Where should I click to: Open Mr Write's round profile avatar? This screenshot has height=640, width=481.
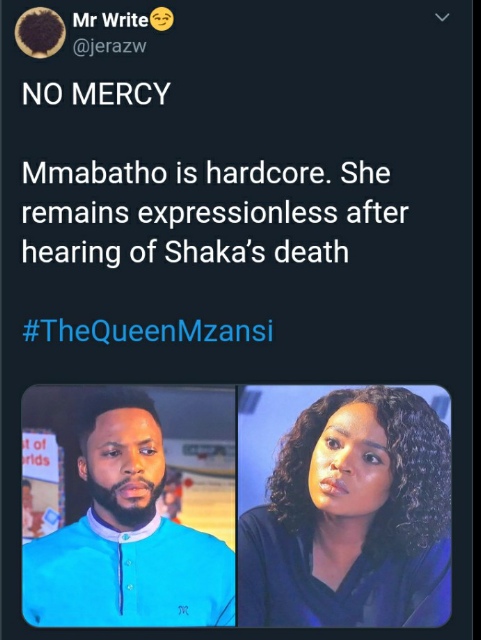click(40, 33)
